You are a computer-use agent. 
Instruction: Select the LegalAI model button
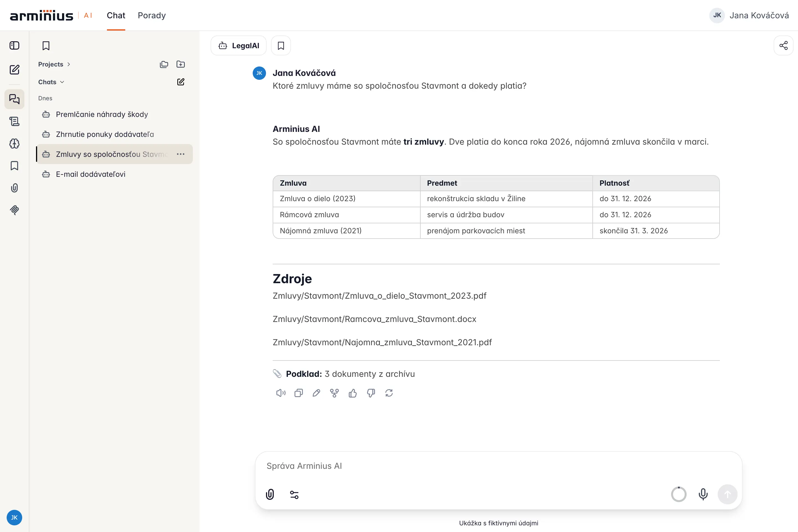click(239, 45)
